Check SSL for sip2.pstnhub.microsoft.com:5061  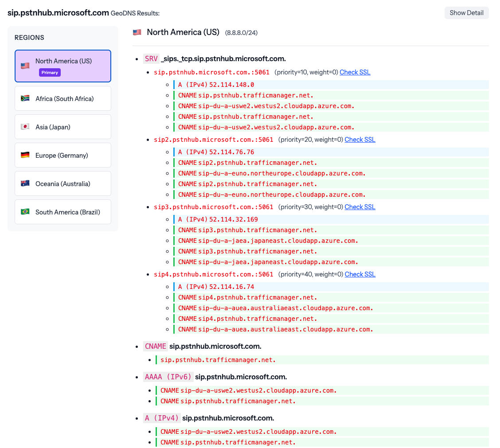pyautogui.click(x=359, y=140)
